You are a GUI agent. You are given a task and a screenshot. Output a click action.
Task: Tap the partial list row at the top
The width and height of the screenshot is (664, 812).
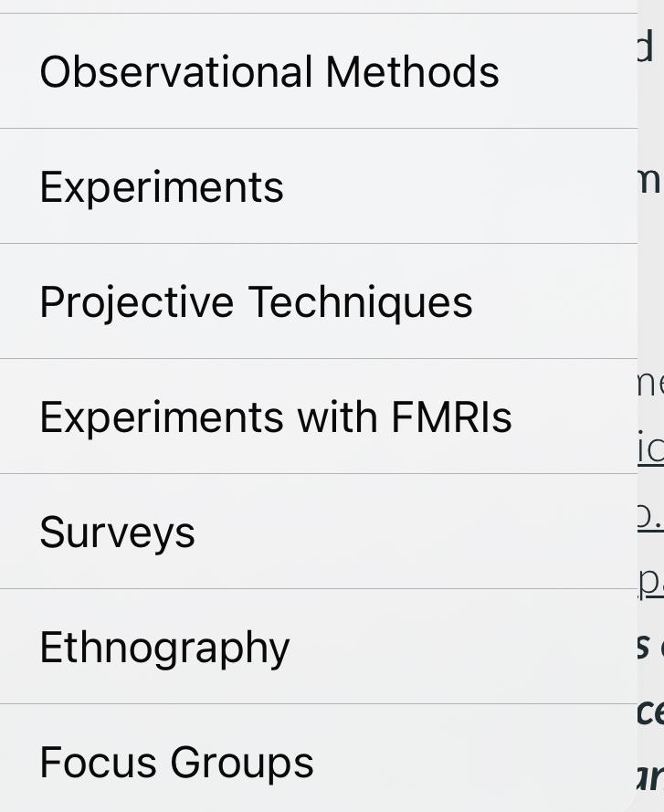coord(320,7)
